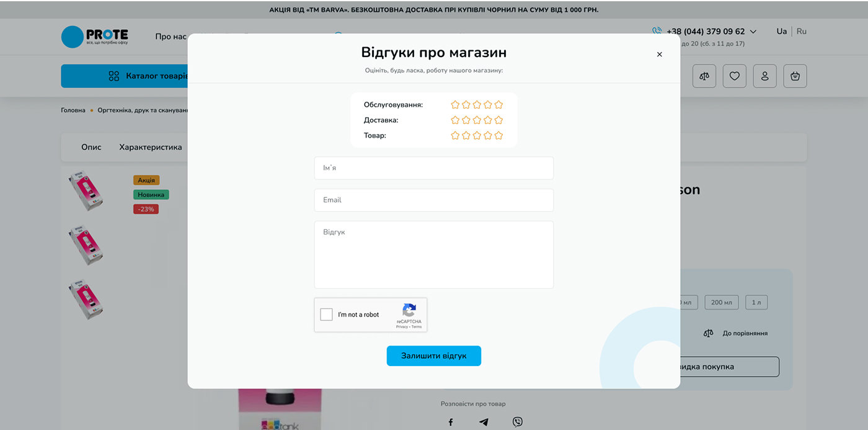The image size is (868, 430).
Task: Open the product comparison scales icon
Action: 704,76
